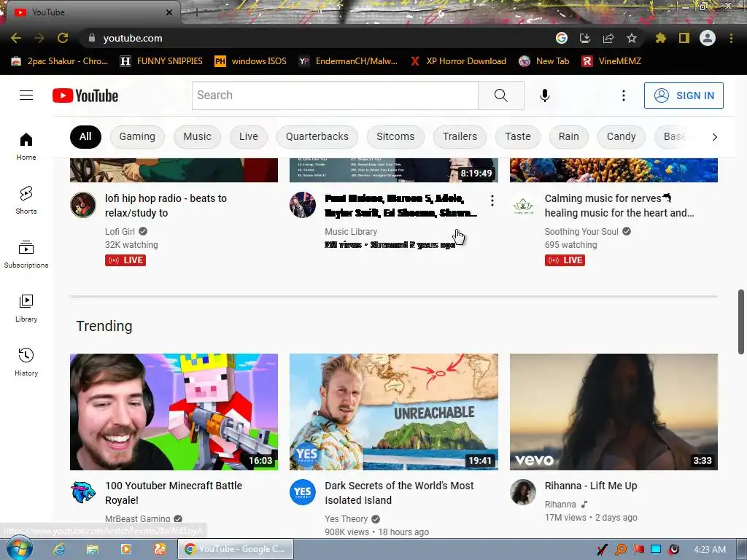The height and width of the screenshot is (560, 747).
Task: Open the EndermanCH/Malw... bookmark
Action: tap(348, 61)
